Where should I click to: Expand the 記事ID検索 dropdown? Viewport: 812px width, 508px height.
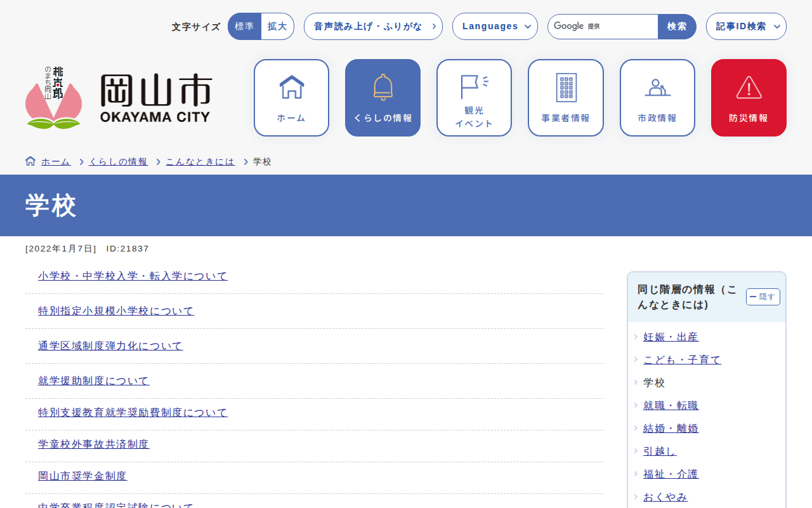point(746,27)
